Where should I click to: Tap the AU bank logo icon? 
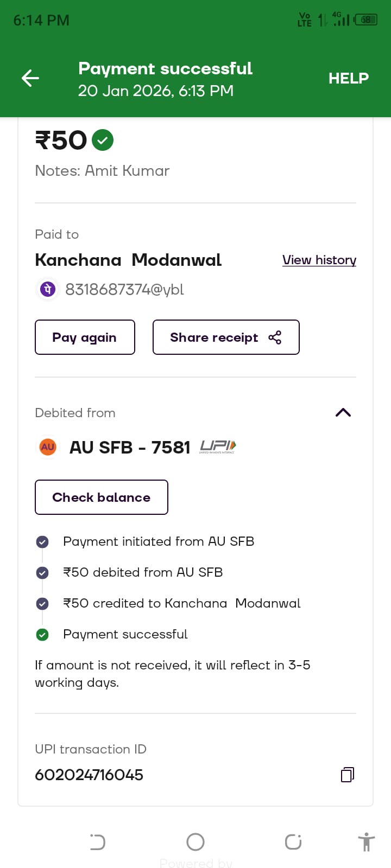click(48, 447)
